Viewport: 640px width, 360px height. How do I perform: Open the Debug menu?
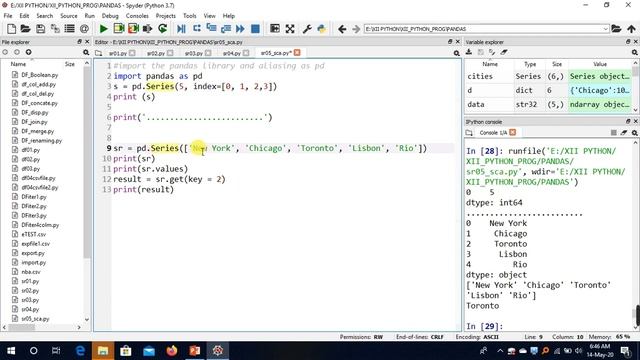[x=110, y=16]
